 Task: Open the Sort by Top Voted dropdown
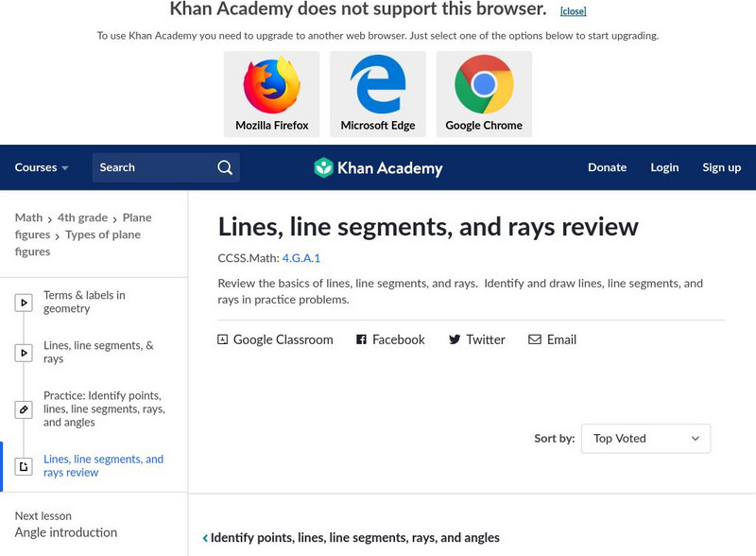coord(645,439)
